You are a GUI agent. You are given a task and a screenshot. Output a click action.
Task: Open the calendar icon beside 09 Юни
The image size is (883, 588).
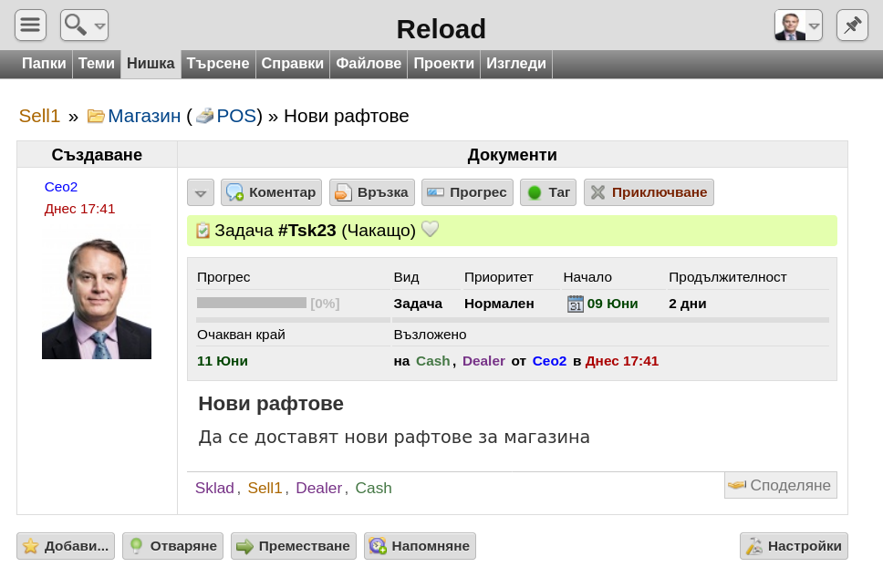pos(575,304)
